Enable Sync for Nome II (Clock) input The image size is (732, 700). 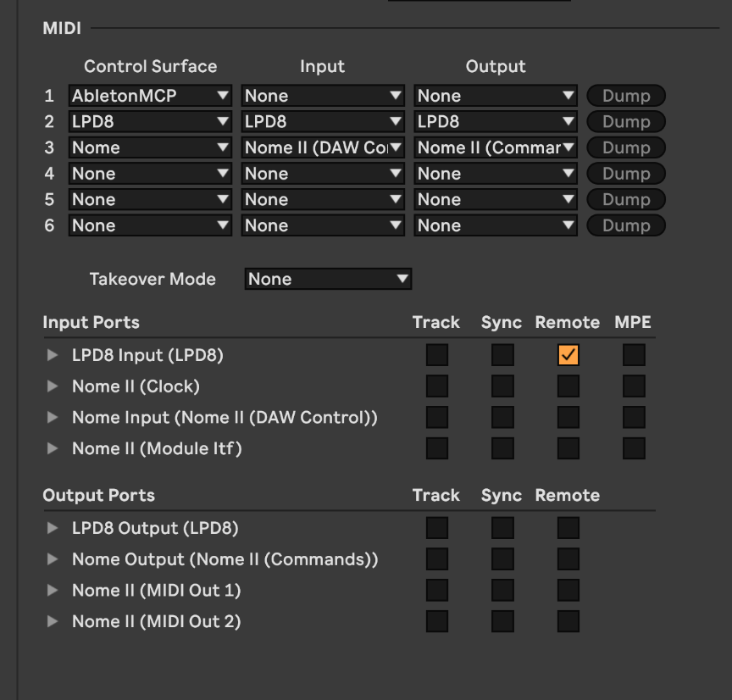[502, 386]
